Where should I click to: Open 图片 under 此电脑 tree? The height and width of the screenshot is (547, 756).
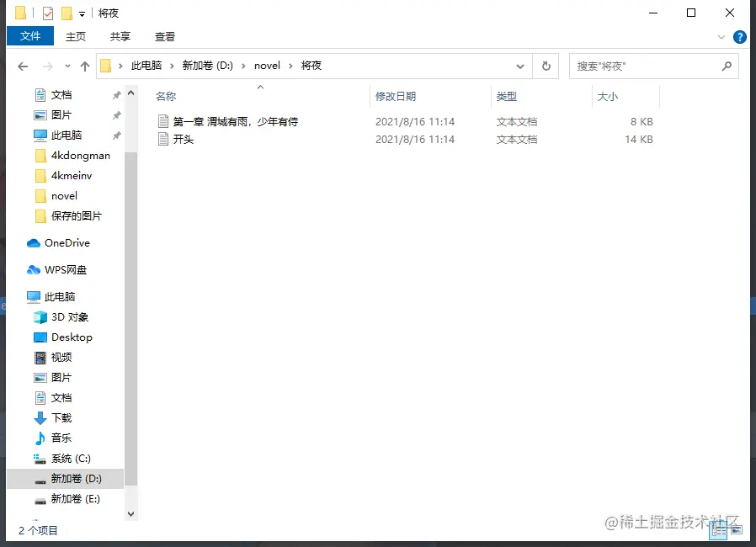(x=61, y=377)
